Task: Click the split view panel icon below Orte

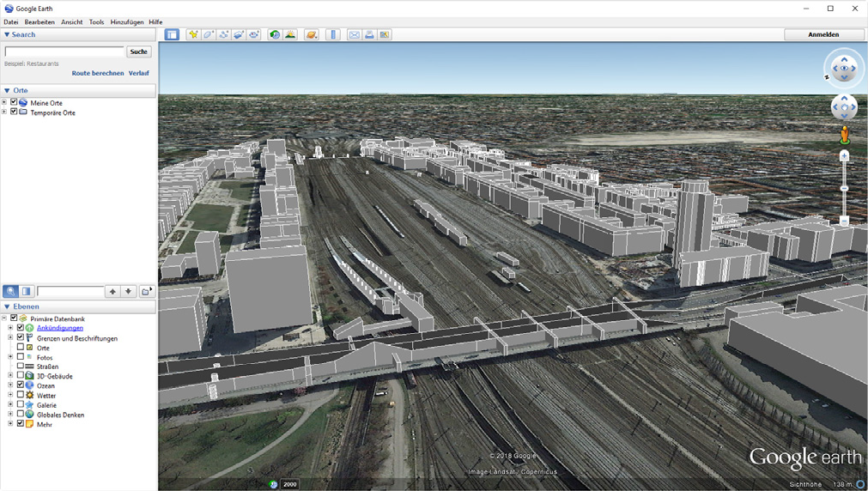Action: [26, 291]
